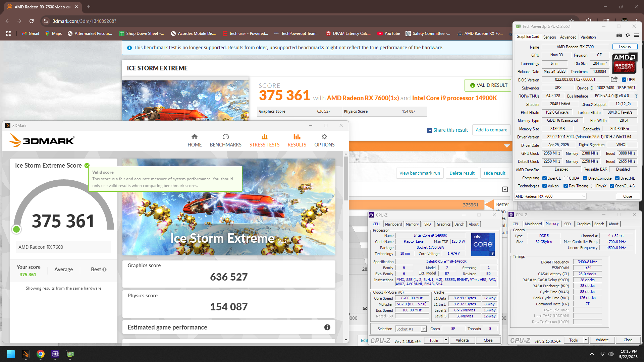Open BENCHMARKS in the 3DMark app

click(x=225, y=140)
